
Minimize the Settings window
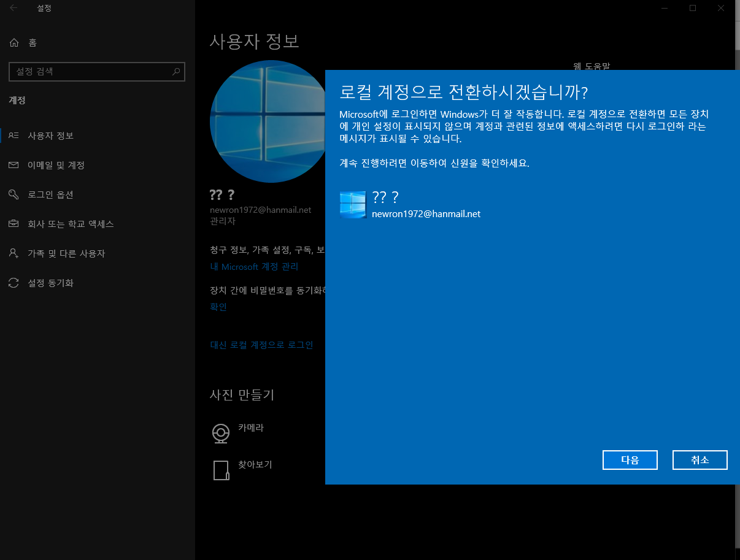[665, 9]
